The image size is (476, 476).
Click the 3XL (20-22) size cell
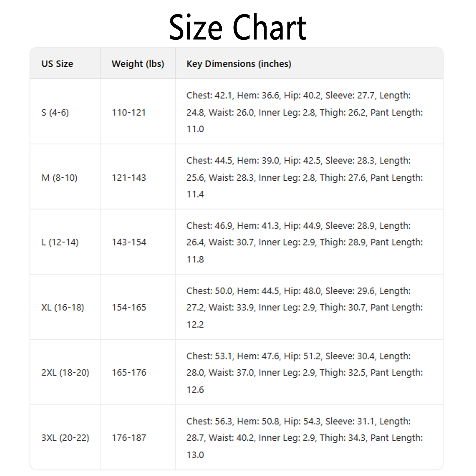point(65,438)
